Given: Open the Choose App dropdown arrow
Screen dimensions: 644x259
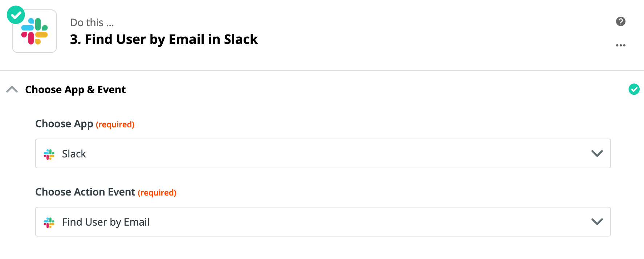Looking at the screenshot, I should pyautogui.click(x=597, y=153).
